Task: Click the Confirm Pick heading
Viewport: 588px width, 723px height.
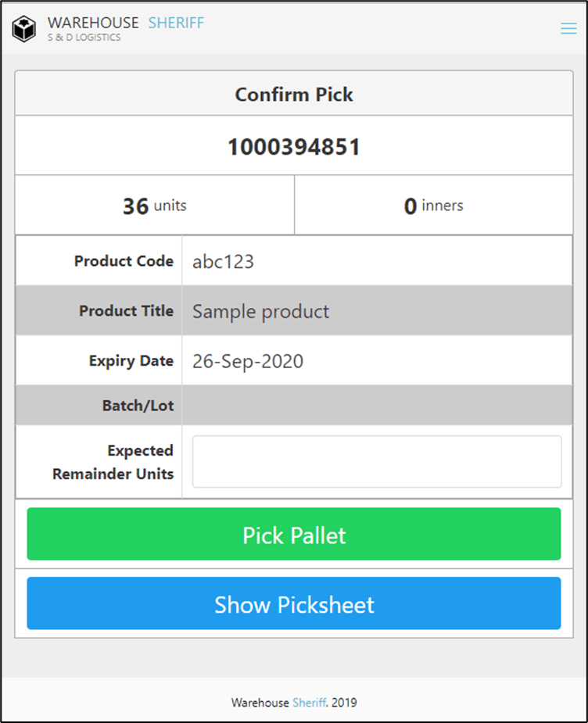Action: [294, 95]
